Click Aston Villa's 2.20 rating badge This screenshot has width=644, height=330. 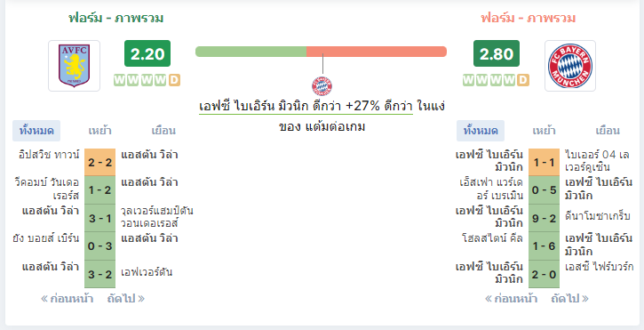click(147, 53)
